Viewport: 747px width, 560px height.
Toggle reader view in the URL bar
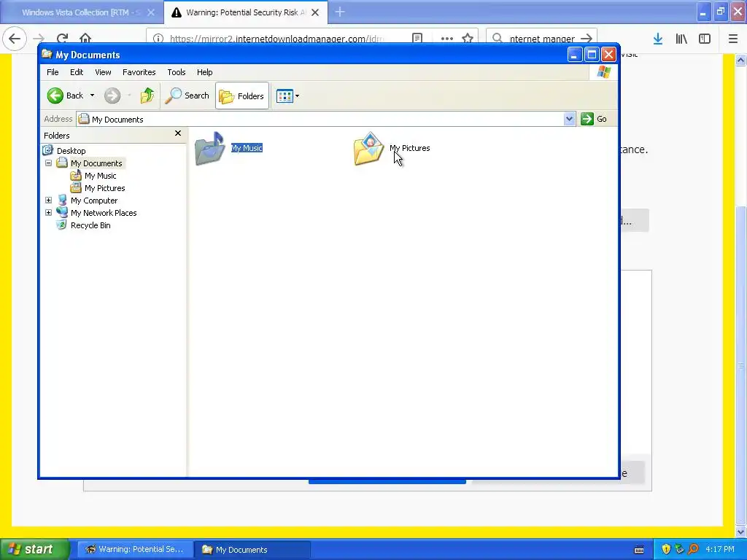[x=417, y=38]
